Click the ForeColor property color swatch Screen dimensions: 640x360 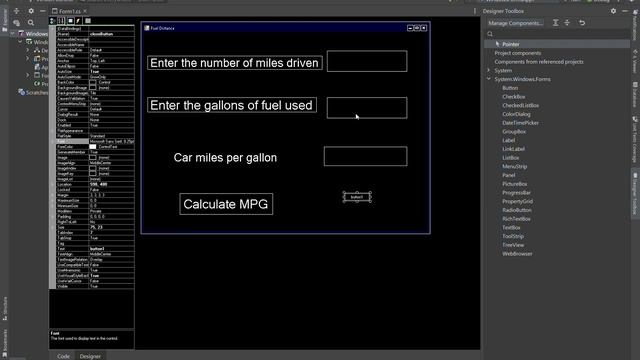click(x=93, y=147)
